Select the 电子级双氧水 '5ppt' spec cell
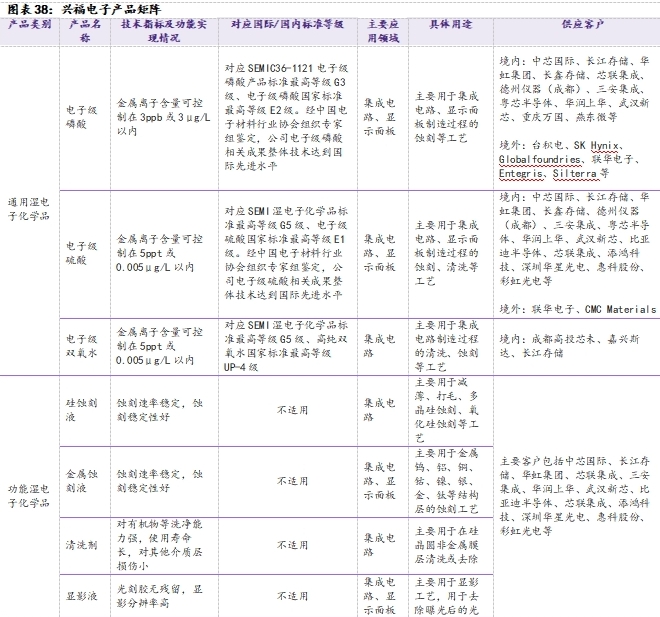The height and width of the screenshot is (617, 660). tap(160, 346)
